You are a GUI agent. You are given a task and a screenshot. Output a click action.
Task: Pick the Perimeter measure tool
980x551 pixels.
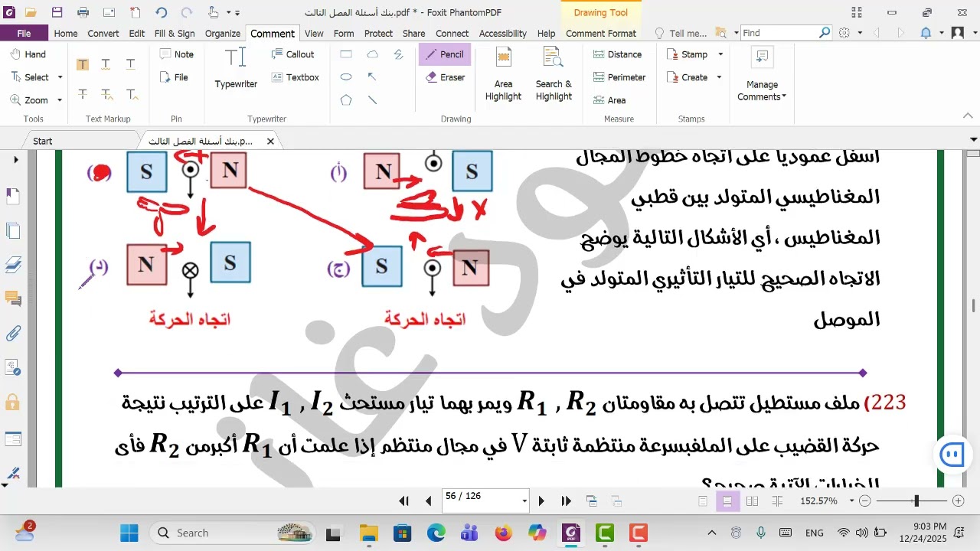pos(619,77)
